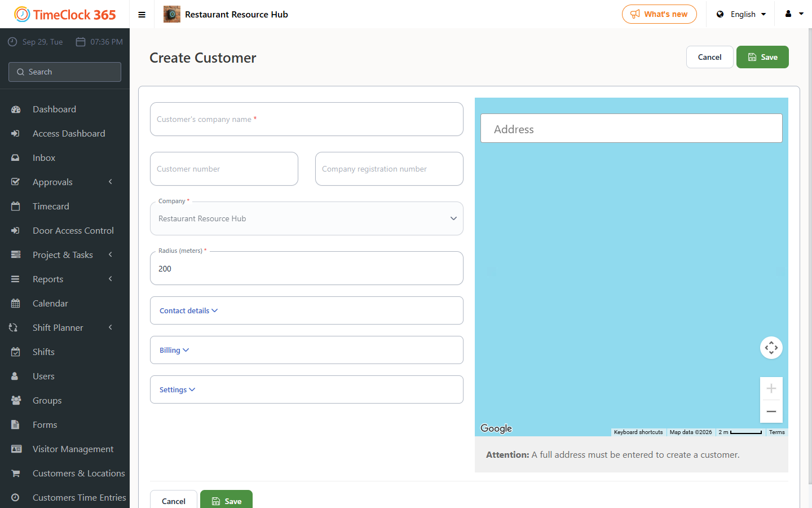The width and height of the screenshot is (812, 508).
Task: Click the Customers & Locations cart icon
Action: coord(16,474)
